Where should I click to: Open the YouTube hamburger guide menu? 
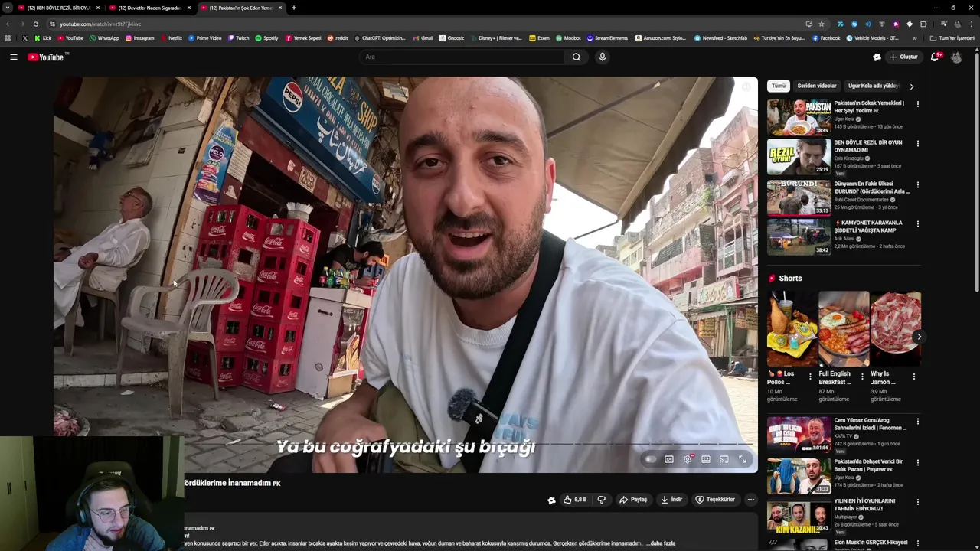14,57
